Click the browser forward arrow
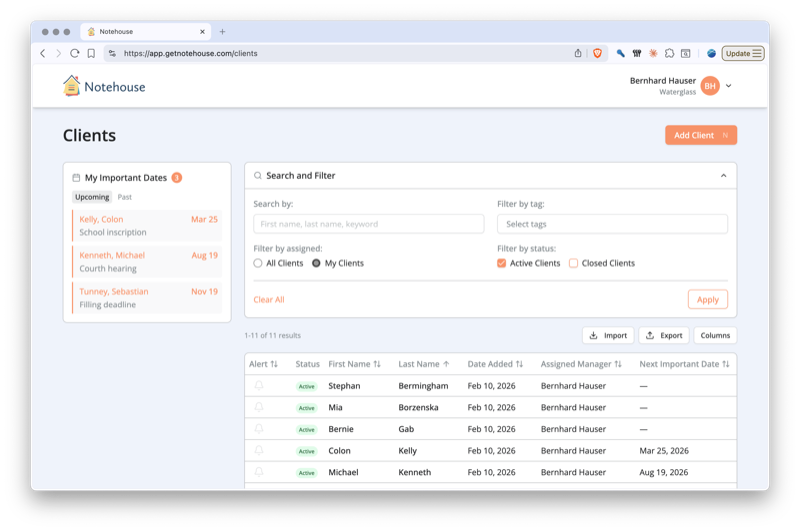This screenshot has height=531, width=800. click(x=58, y=53)
